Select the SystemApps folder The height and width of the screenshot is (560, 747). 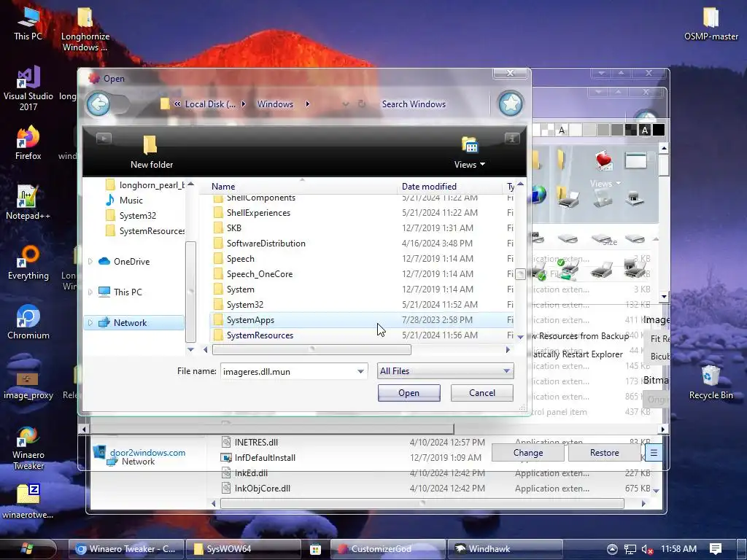coord(361,319)
